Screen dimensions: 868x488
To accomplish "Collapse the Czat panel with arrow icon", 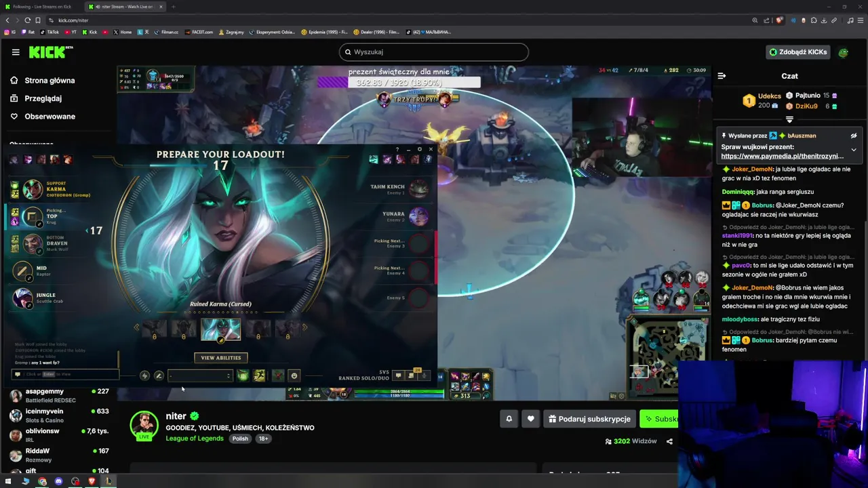I will [722, 76].
